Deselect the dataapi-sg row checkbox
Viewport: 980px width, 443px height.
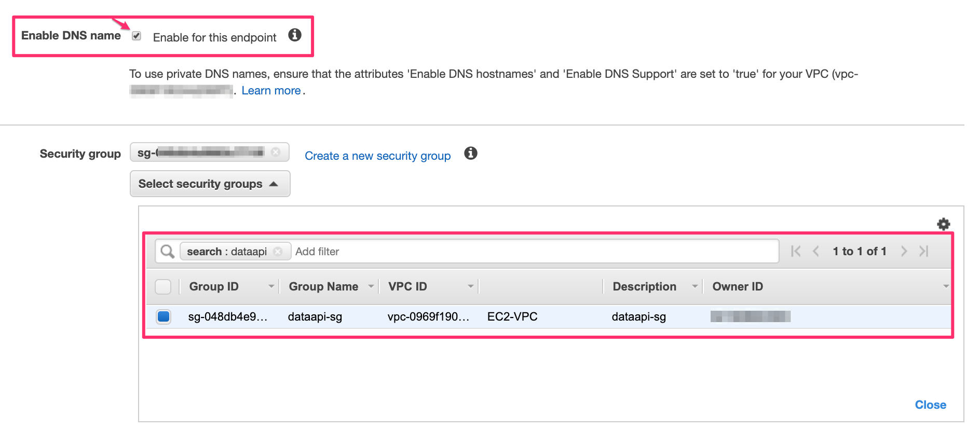163,316
